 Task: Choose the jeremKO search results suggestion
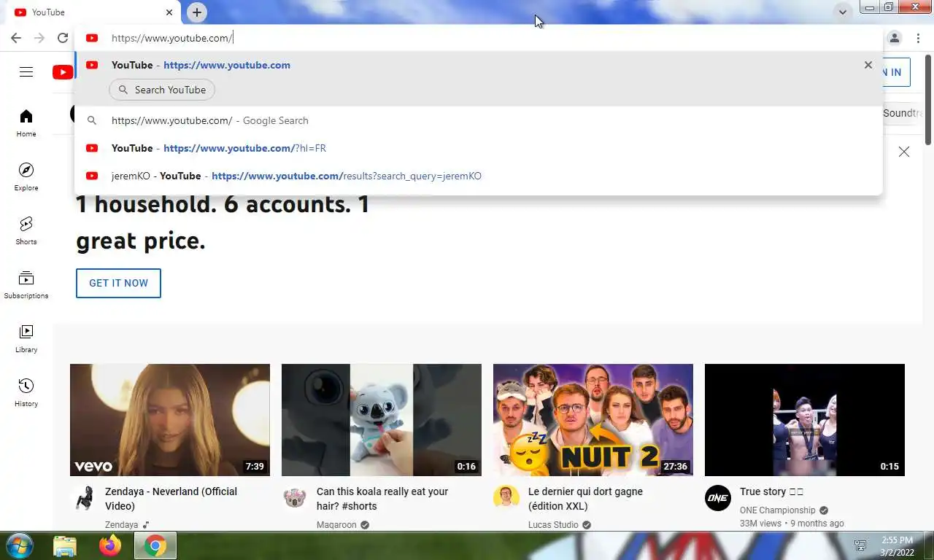click(478, 176)
